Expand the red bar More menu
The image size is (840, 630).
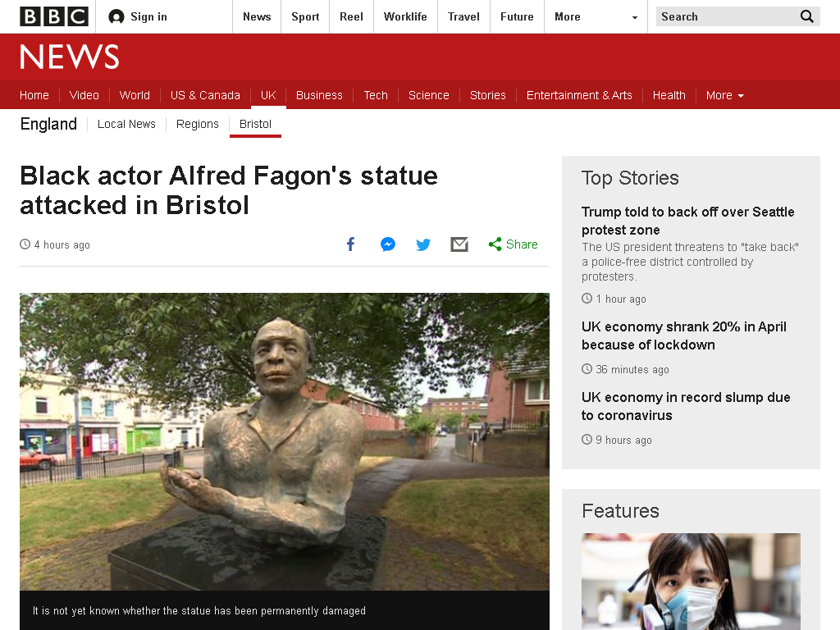click(x=725, y=95)
